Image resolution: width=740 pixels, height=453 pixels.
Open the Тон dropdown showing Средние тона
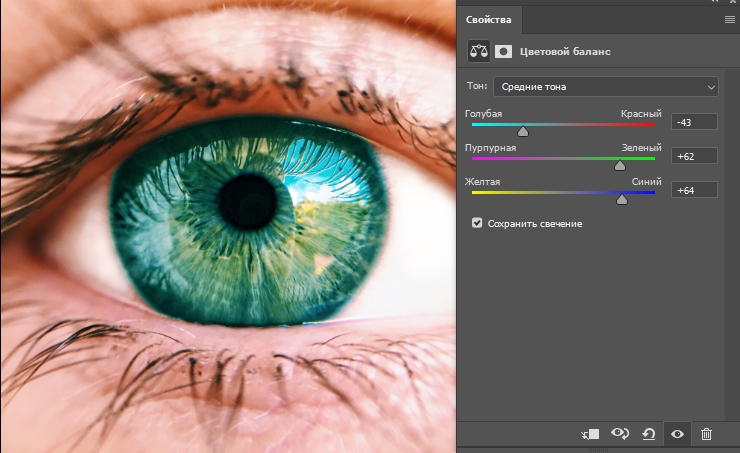tap(605, 87)
